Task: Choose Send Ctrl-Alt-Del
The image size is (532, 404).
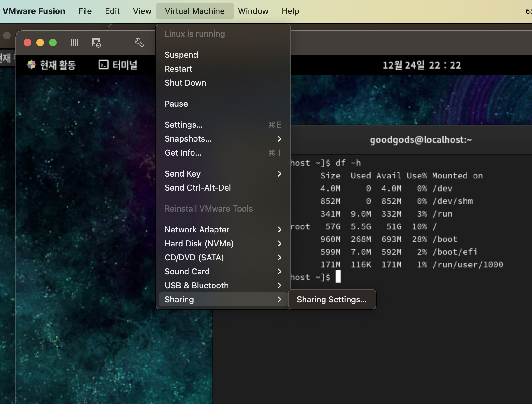Action: tap(223, 188)
